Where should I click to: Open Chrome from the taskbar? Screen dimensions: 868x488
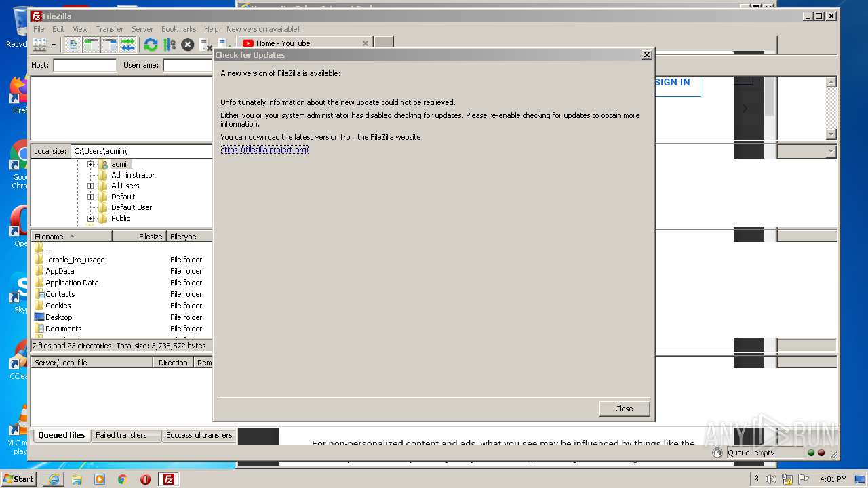click(123, 479)
